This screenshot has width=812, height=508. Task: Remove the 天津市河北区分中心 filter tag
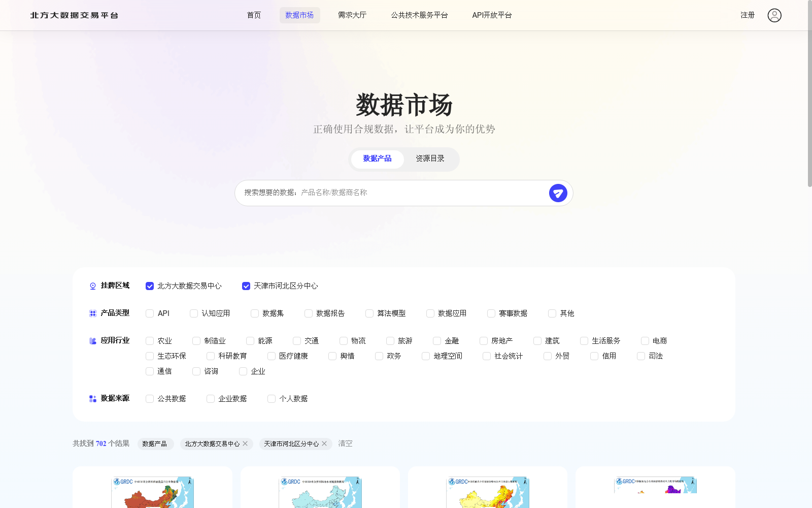pos(324,443)
